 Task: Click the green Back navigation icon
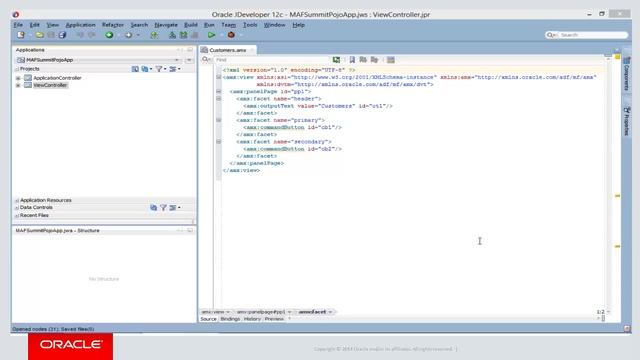(x=109, y=35)
